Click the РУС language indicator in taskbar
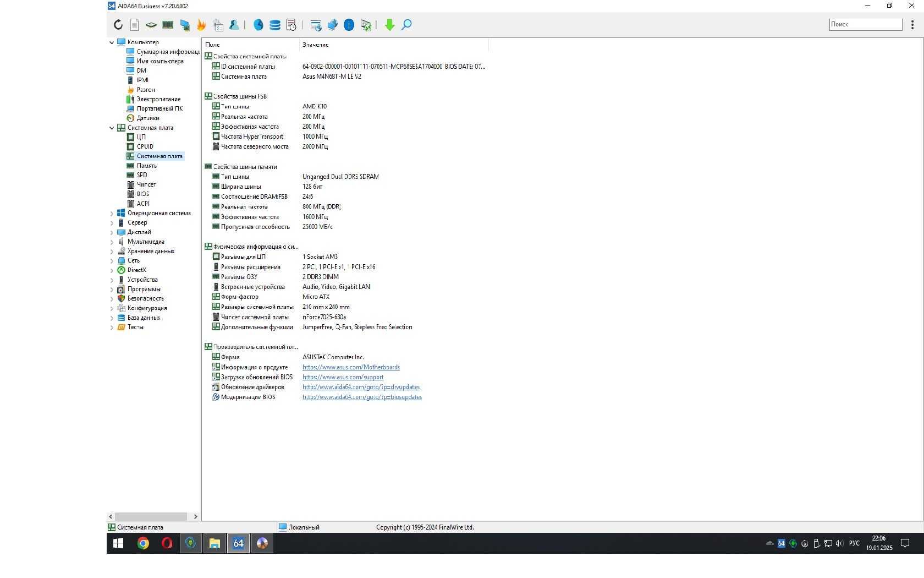 click(x=854, y=543)
